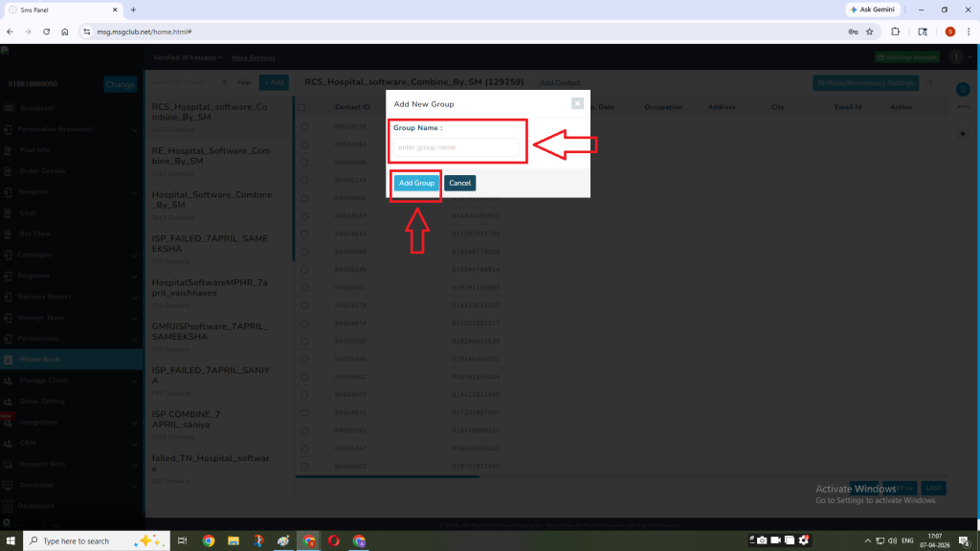Open the Chrome extensions puzzle icon
980x551 pixels.
tap(896, 32)
